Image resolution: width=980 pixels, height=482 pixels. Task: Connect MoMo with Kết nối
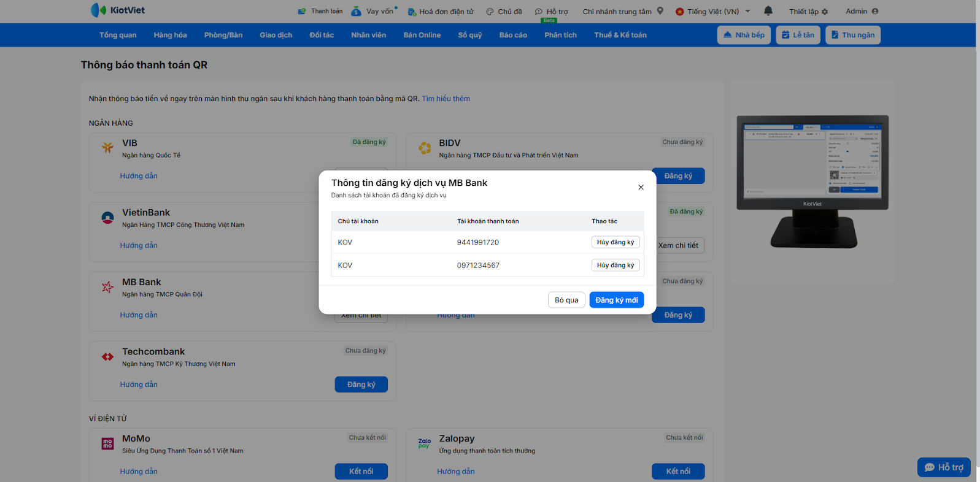(361, 472)
